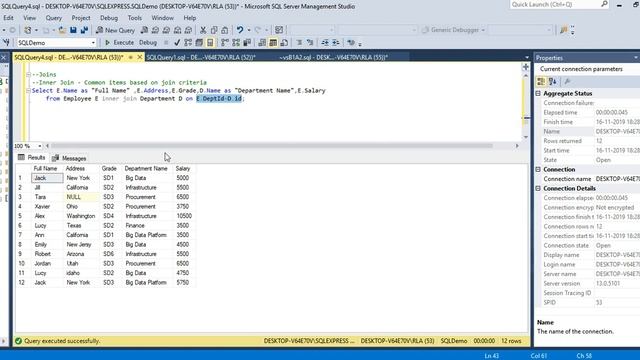Collapse the Connection section
This screenshot has height=360, width=640.
tap(538, 169)
